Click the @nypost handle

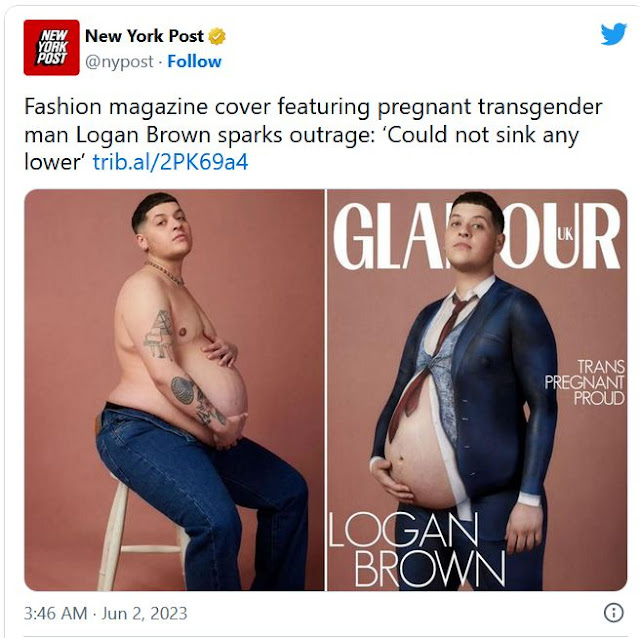point(119,62)
